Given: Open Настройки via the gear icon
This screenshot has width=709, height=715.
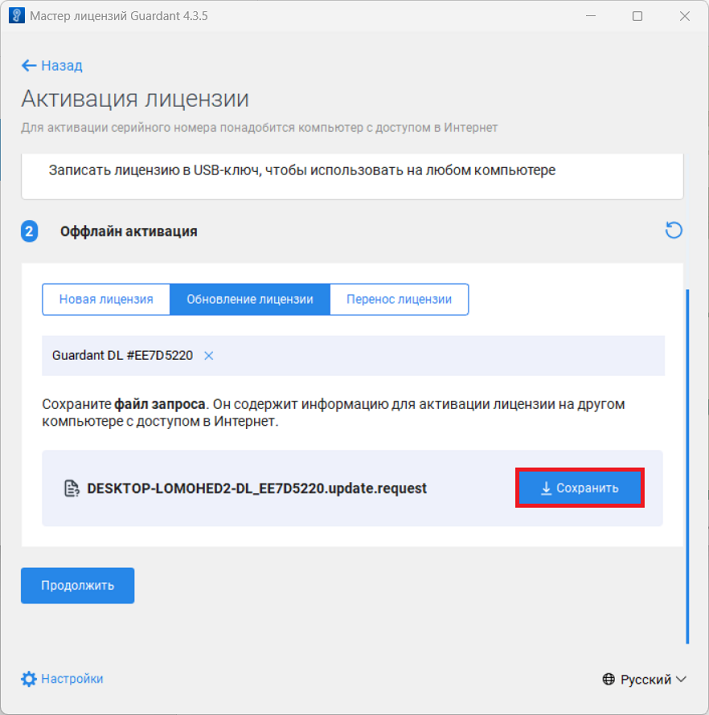Looking at the screenshot, I should (x=29, y=679).
